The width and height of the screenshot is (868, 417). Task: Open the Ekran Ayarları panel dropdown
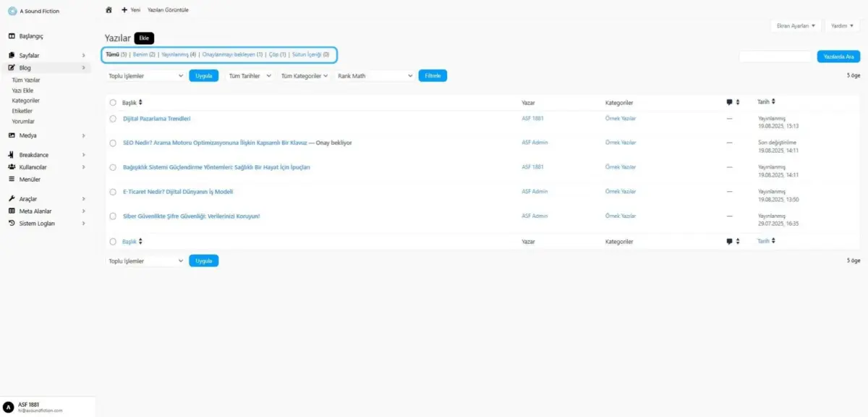pos(795,26)
